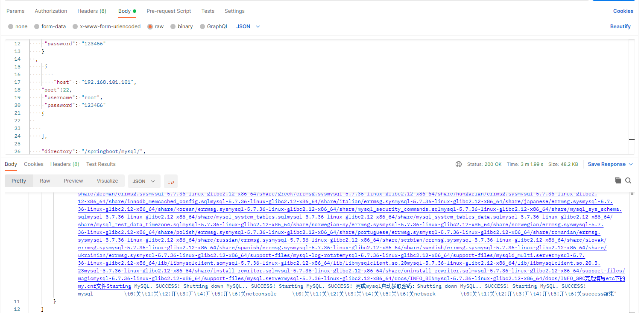Image resolution: width=644 pixels, height=313 pixels.
Task: Open the request Headers (8) tab
Action: tap(92, 11)
